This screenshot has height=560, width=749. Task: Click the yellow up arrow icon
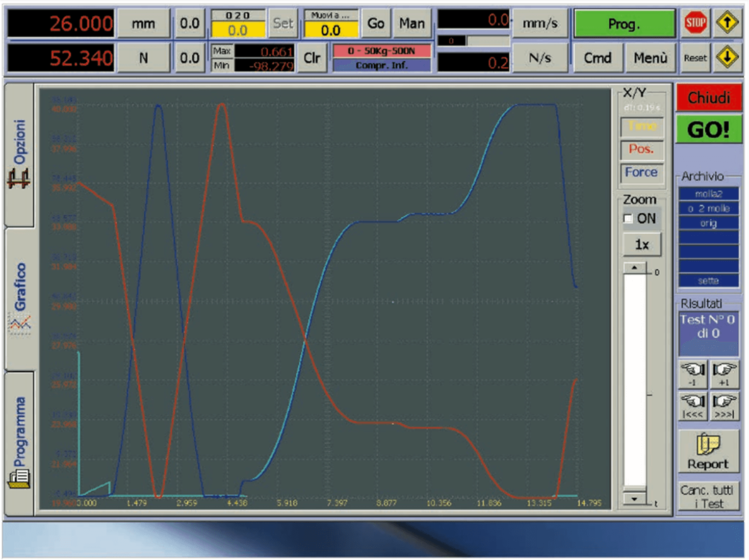coord(727,23)
